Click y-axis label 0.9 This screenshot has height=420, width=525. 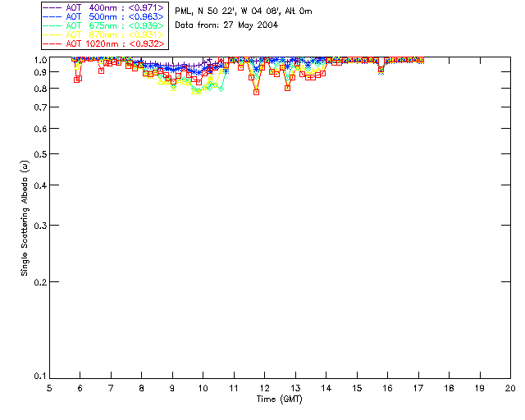(x=40, y=72)
